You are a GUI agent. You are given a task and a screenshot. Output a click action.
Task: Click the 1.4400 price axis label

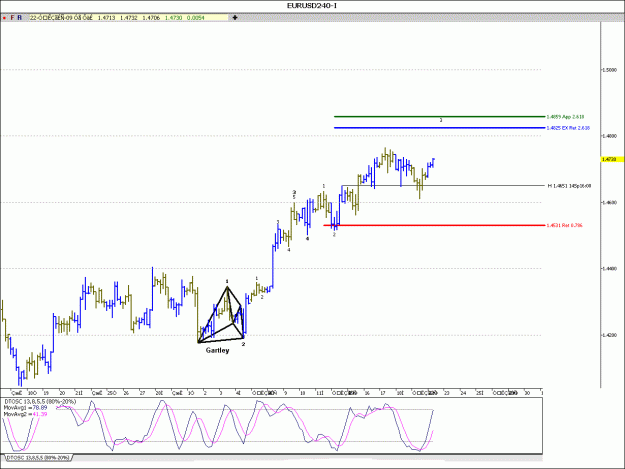(609, 269)
